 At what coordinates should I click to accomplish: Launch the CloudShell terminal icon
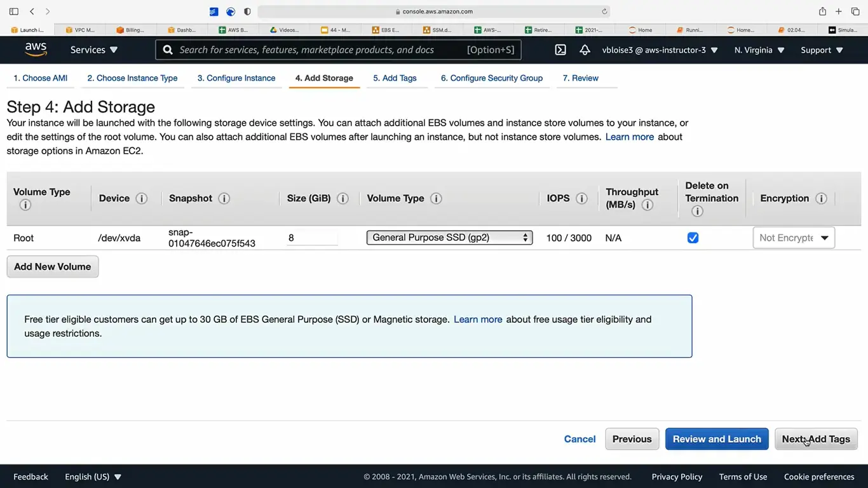click(560, 50)
